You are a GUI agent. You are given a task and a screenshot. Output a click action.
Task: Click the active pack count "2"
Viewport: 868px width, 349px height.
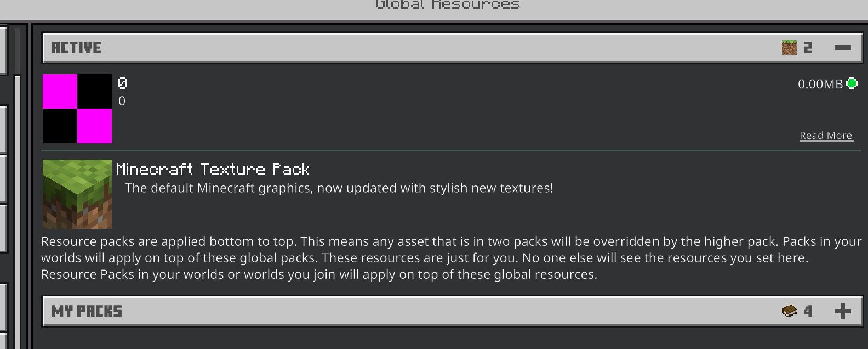tap(808, 48)
